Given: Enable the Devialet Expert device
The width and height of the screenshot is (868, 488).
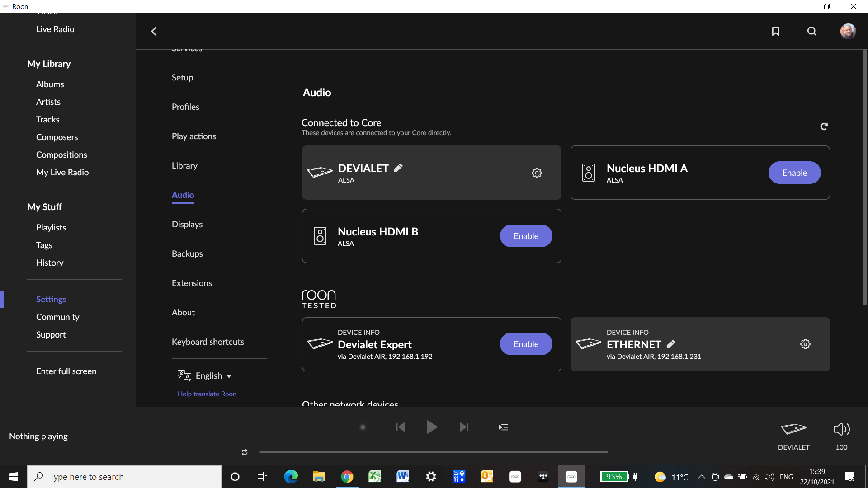Looking at the screenshot, I should pos(526,344).
